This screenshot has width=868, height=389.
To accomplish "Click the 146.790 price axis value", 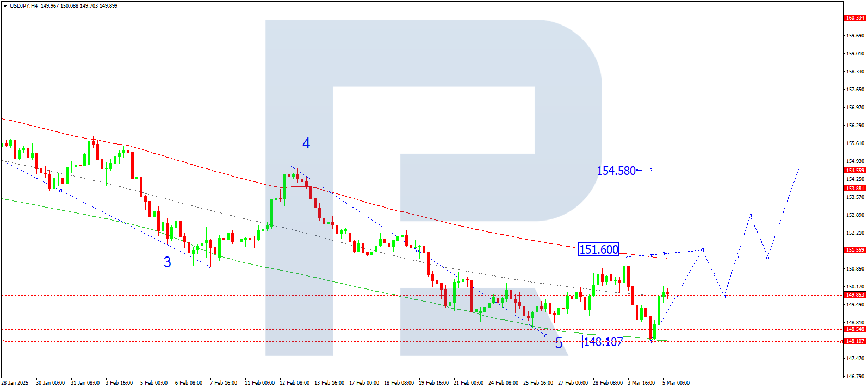I will (855, 376).
